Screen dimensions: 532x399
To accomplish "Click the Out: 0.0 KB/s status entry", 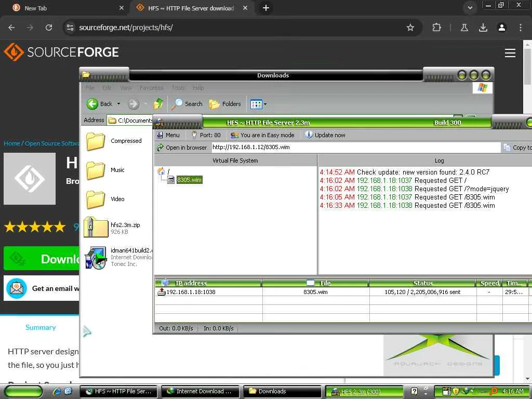I will (176, 328).
